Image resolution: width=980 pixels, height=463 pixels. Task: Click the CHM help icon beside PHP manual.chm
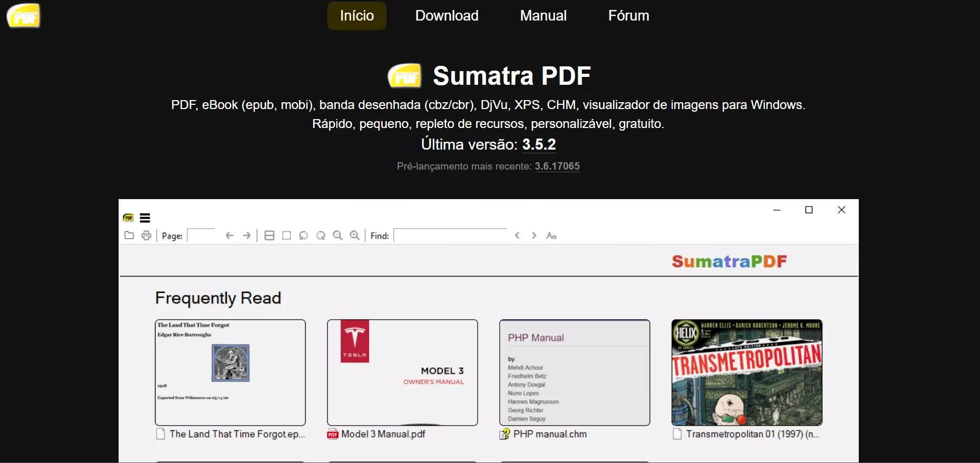(504, 434)
